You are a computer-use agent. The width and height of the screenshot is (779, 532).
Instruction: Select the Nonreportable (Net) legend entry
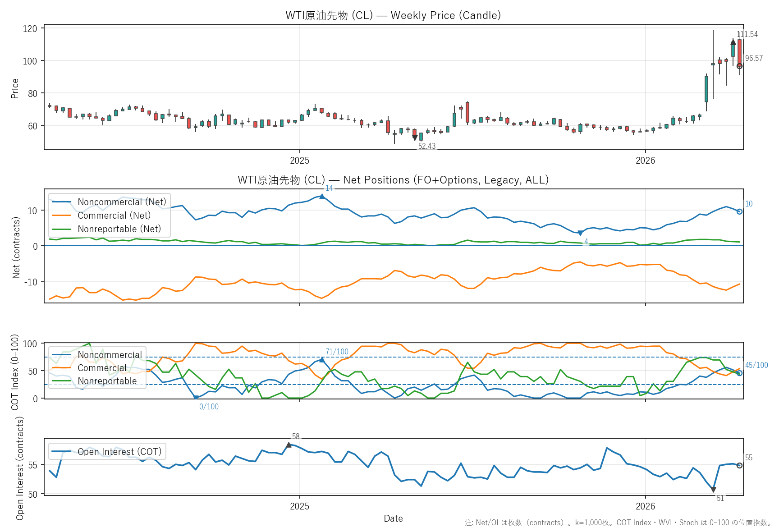[119, 229]
